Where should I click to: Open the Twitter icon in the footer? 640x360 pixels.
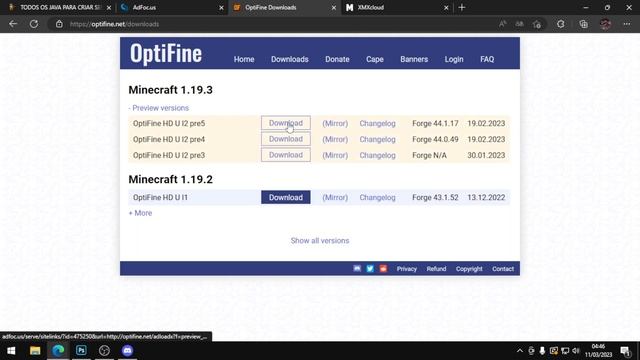click(x=370, y=269)
